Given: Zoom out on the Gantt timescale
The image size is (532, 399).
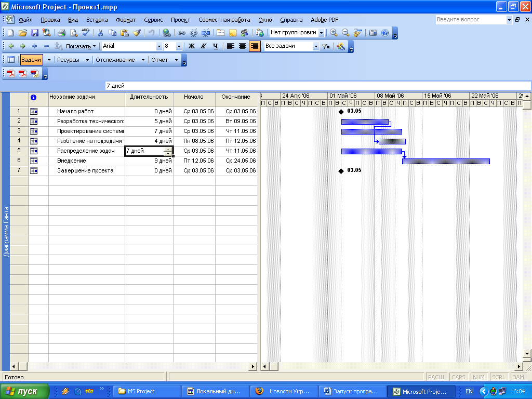Looking at the screenshot, I should pyautogui.click(x=345, y=33).
